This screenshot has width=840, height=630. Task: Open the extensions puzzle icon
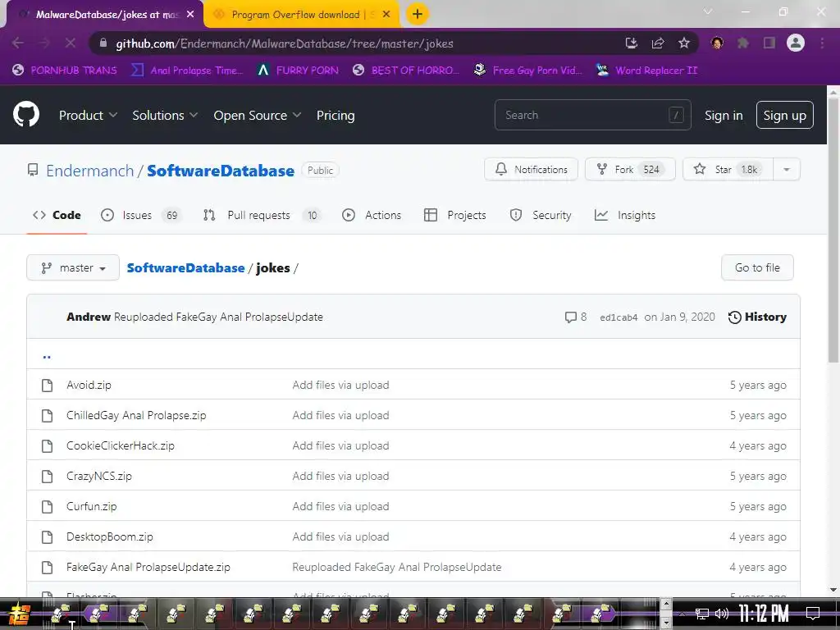click(x=743, y=43)
